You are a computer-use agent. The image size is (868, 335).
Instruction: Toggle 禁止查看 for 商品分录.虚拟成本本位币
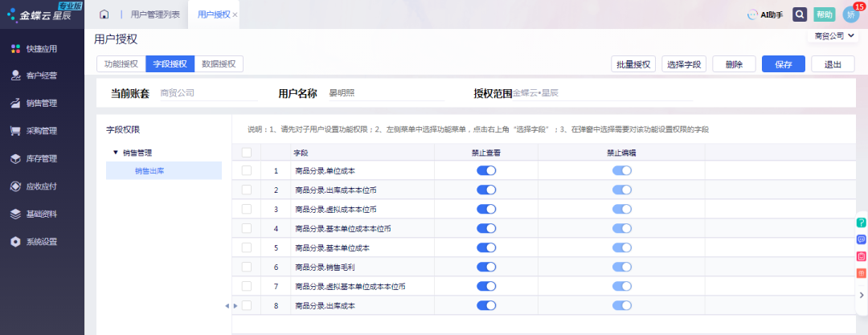pos(486,210)
